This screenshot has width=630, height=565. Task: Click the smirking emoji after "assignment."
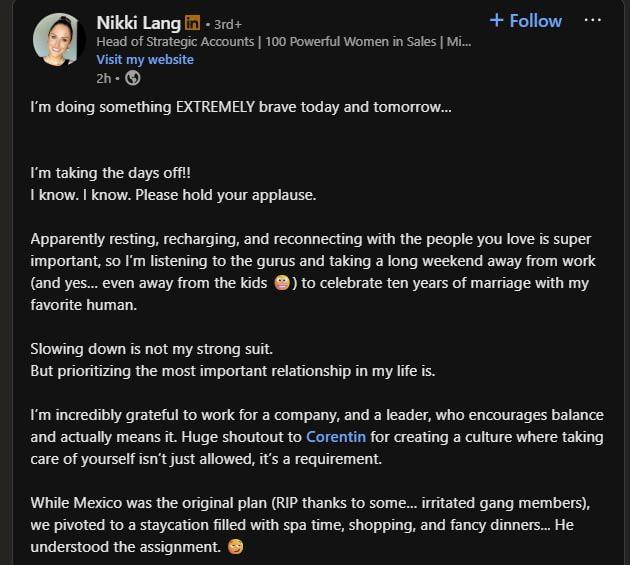coord(234,547)
